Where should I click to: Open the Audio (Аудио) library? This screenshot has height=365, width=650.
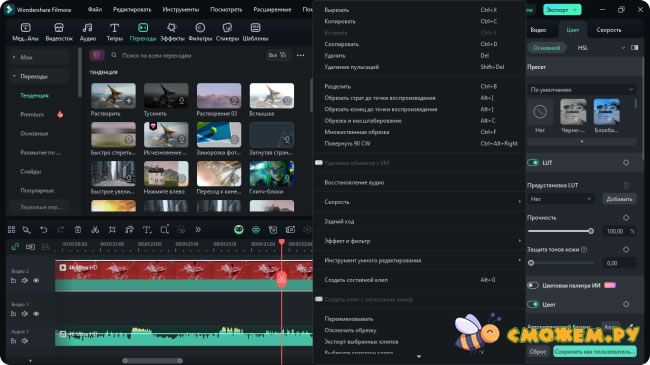(87, 32)
